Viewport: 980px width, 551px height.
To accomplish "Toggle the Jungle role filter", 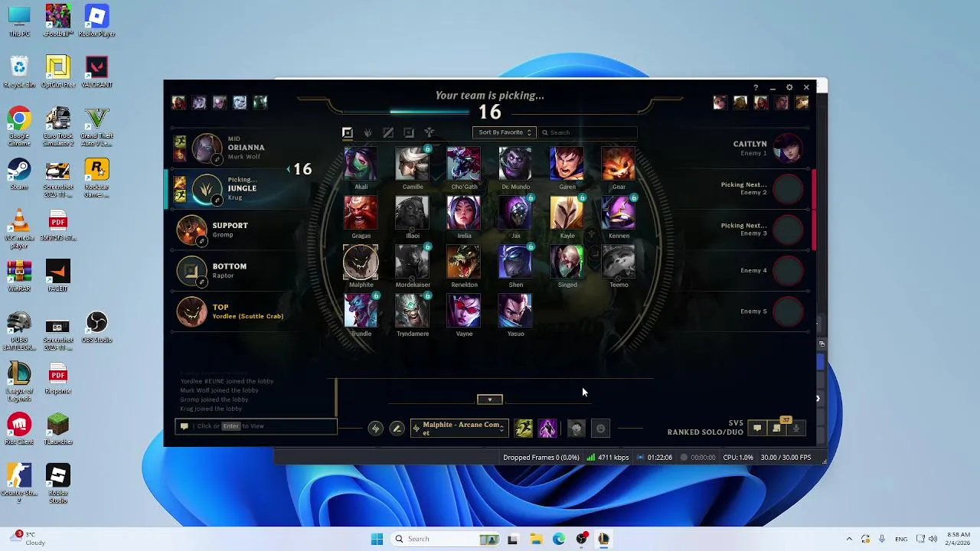I will click(x=367, y=132).
